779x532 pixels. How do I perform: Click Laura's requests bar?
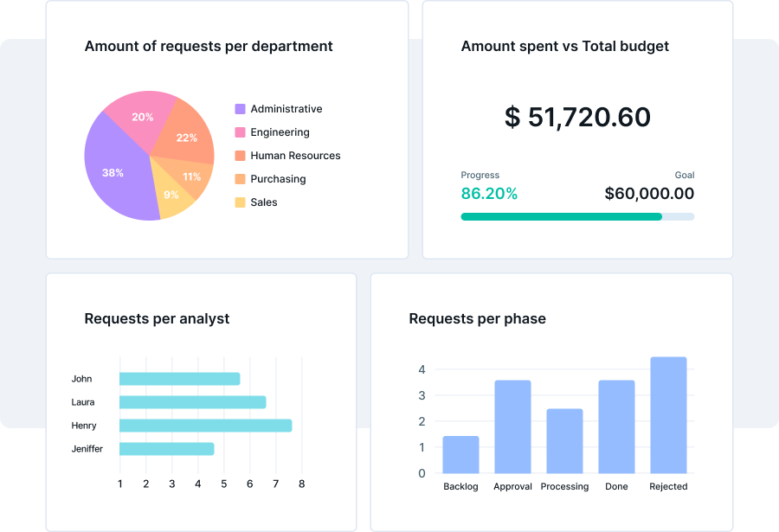click(x=192, y=402)
